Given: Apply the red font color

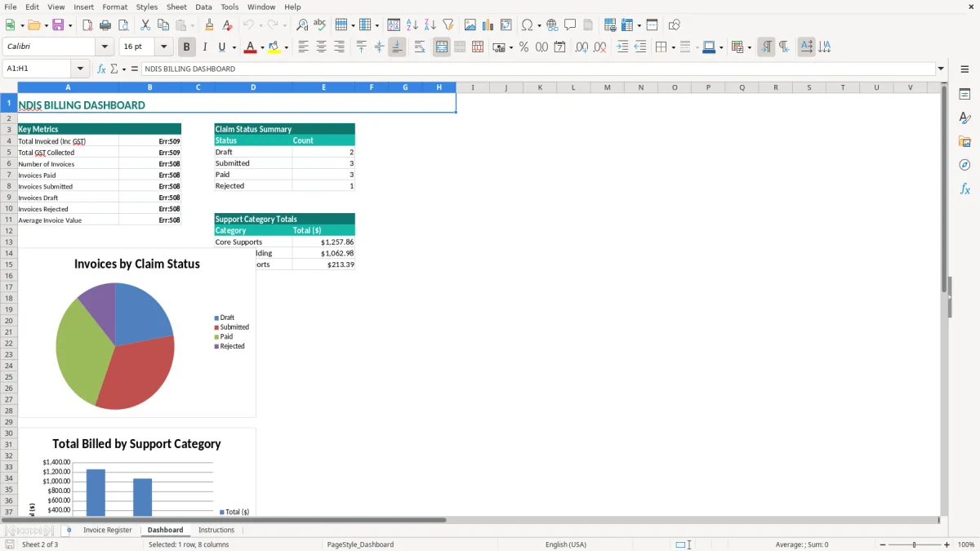Looking at the screenshot, I should [x=250, y=47].
